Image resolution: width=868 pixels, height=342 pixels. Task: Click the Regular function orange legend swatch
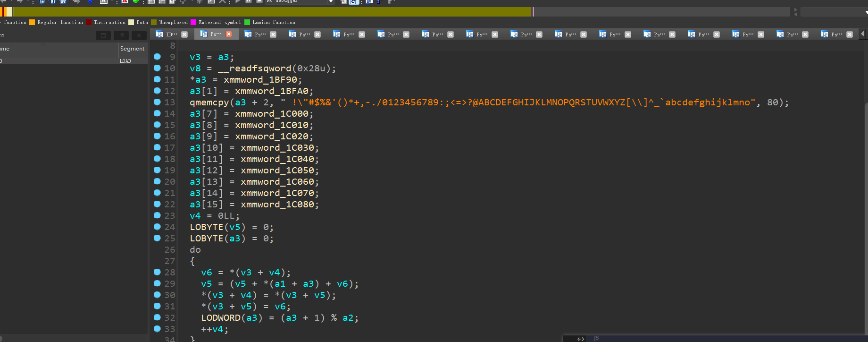point(32,22)
